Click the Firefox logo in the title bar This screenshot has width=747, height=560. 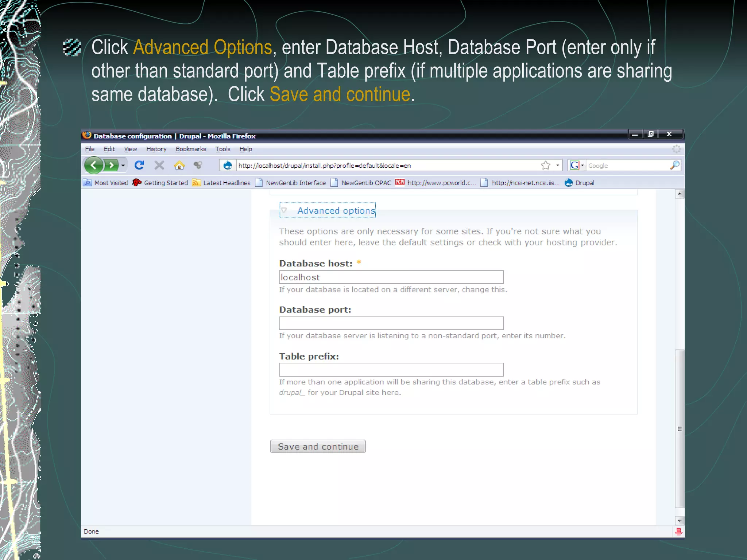[87, 135]
